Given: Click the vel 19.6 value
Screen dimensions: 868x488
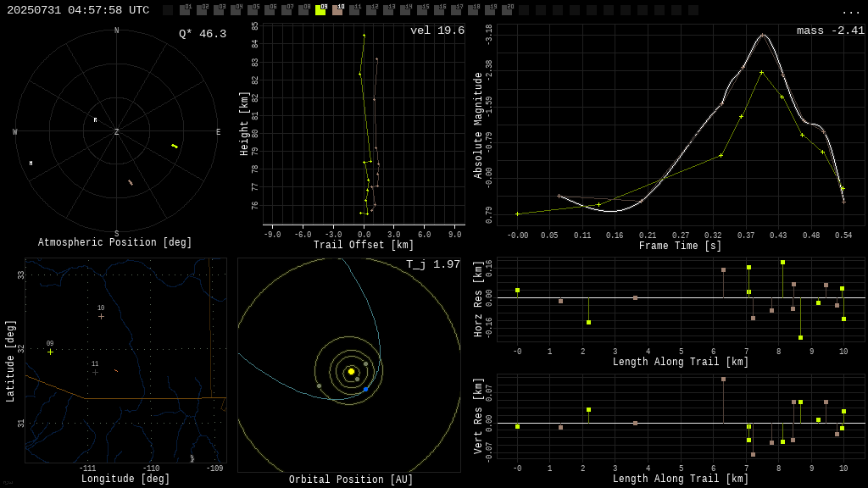Looking at the screenshot, I should [437, 30].
